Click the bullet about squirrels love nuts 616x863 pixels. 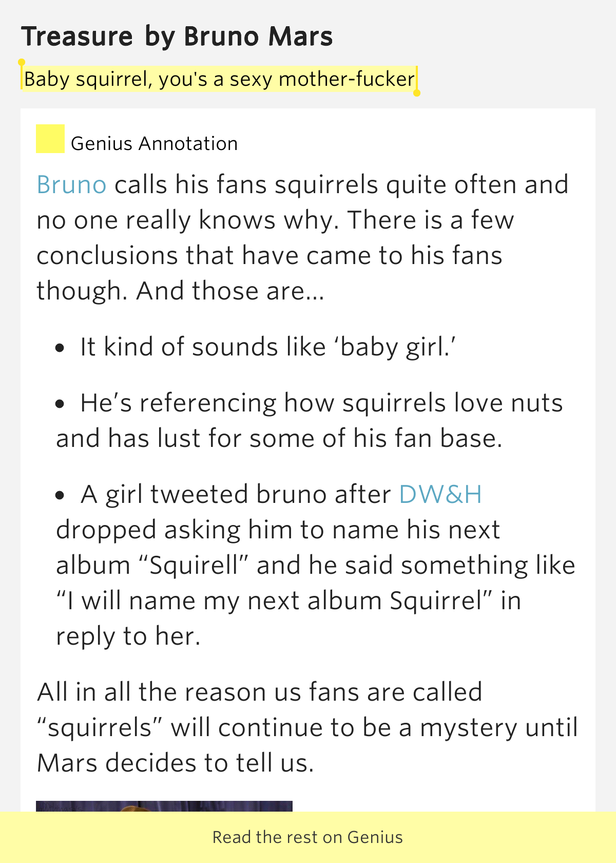coord(310,421)
